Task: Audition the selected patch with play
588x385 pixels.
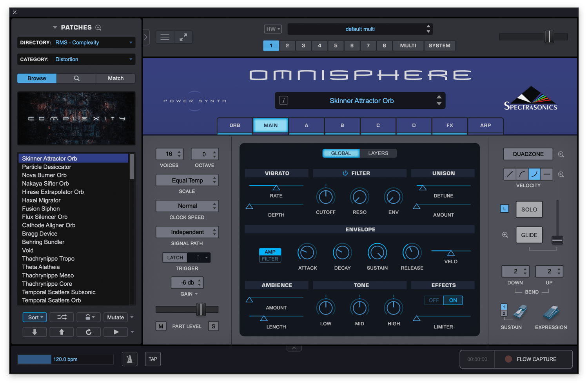Action: (x=116, y=332)
